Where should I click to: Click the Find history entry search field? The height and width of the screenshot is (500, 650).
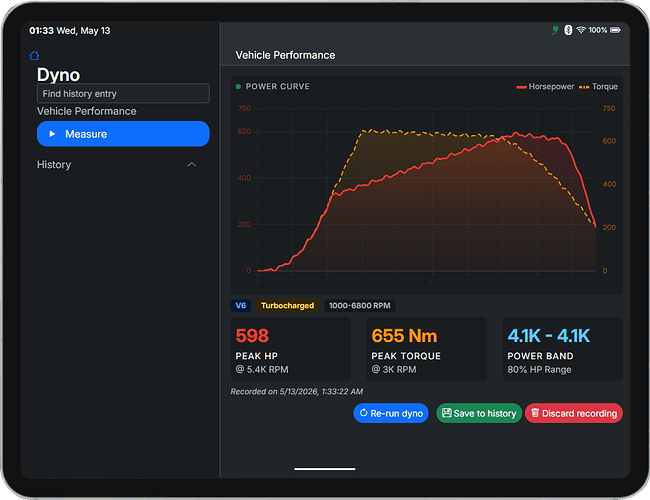coord(123,93)
